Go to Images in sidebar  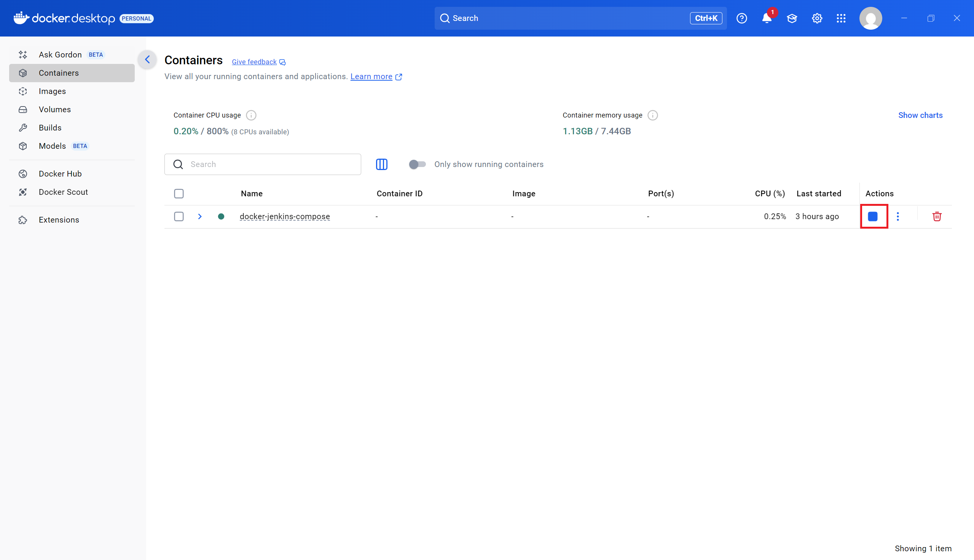tap(52, 91)
